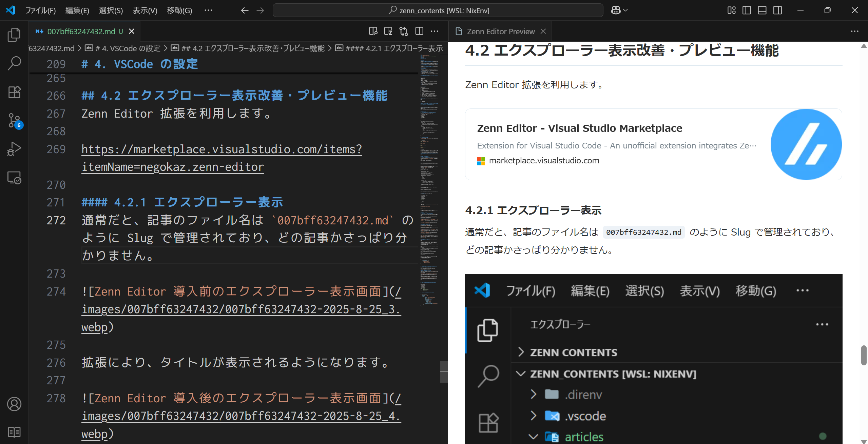Click the editor vertical scrollbar thumb
The height and width of the screenshot is (444, 868).
coord(444,372)
